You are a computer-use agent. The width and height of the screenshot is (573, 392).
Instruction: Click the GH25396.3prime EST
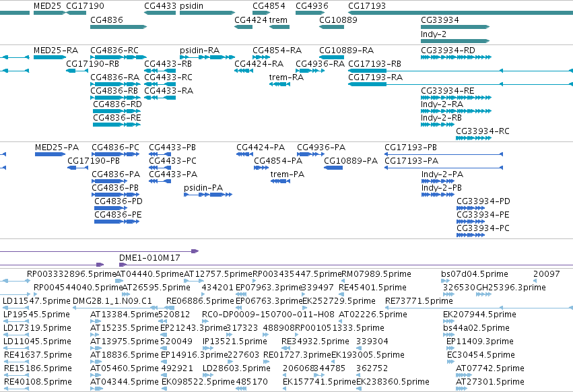tap(511, 288)
